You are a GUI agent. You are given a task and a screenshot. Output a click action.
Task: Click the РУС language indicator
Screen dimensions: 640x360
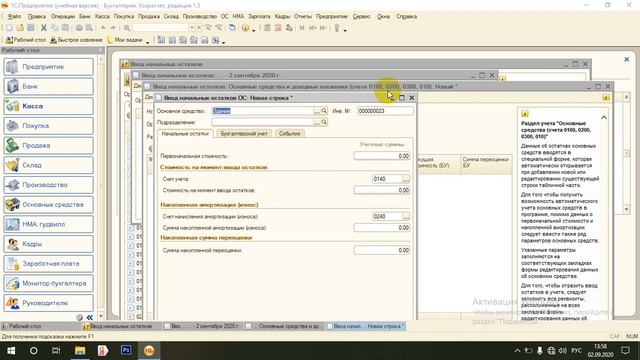coord(576,351)
